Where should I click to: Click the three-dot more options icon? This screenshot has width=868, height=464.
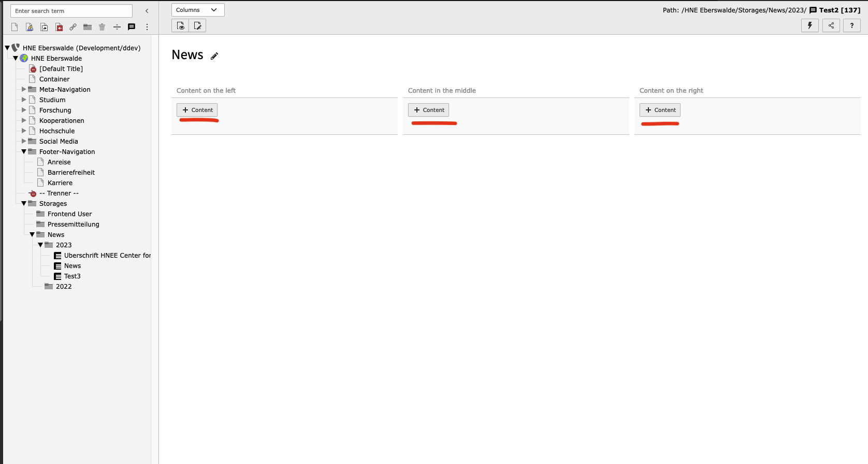click(147, 27)
